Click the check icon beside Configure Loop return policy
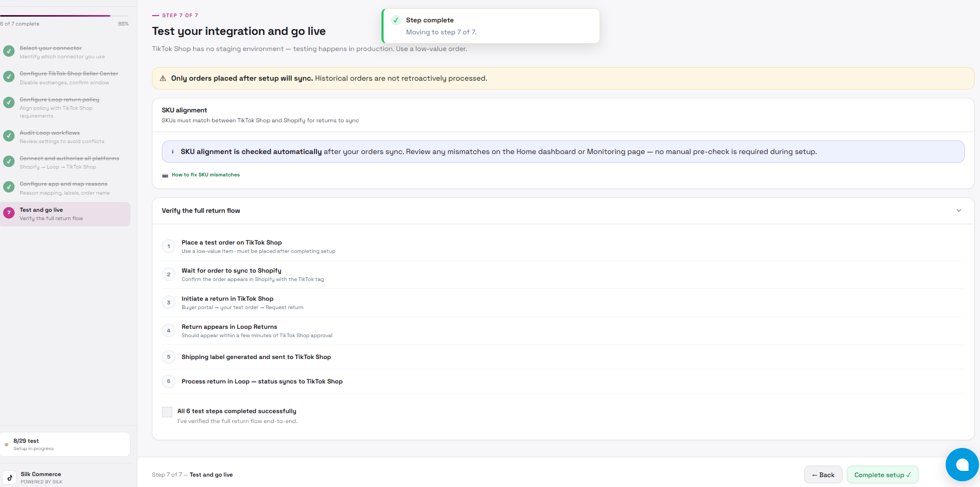980x487 pixels. pos(9,102)
